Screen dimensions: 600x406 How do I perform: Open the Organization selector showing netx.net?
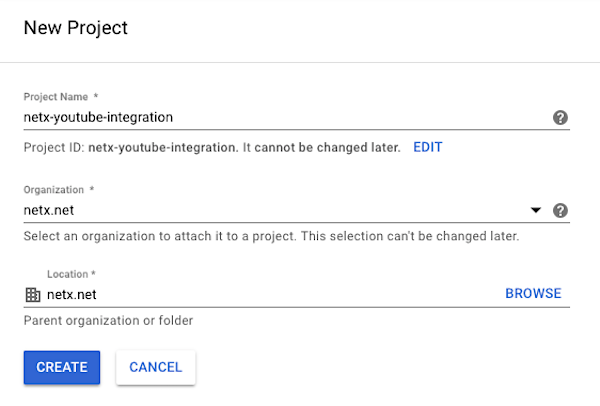point(270,210)
